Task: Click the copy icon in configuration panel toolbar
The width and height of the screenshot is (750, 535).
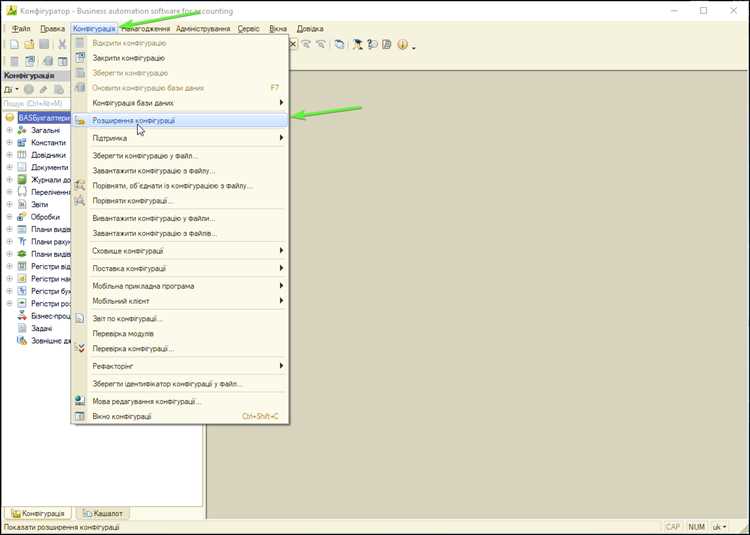Action: [58, 89]
